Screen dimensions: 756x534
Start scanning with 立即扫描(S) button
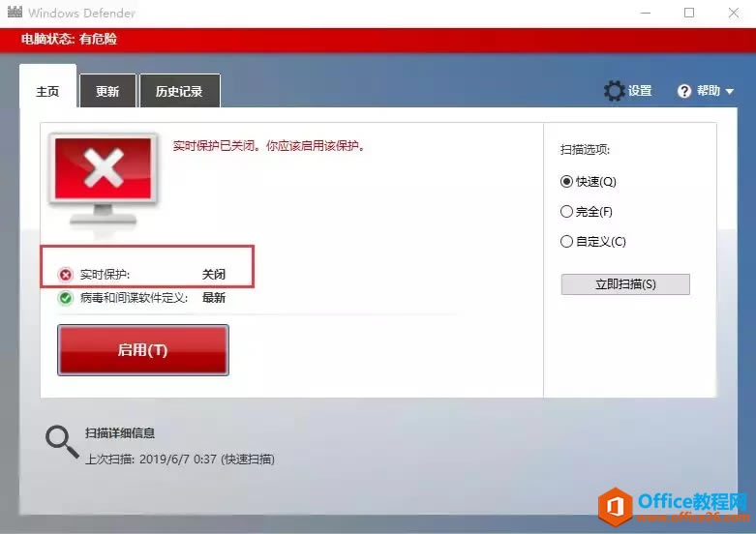pos(625,284)
